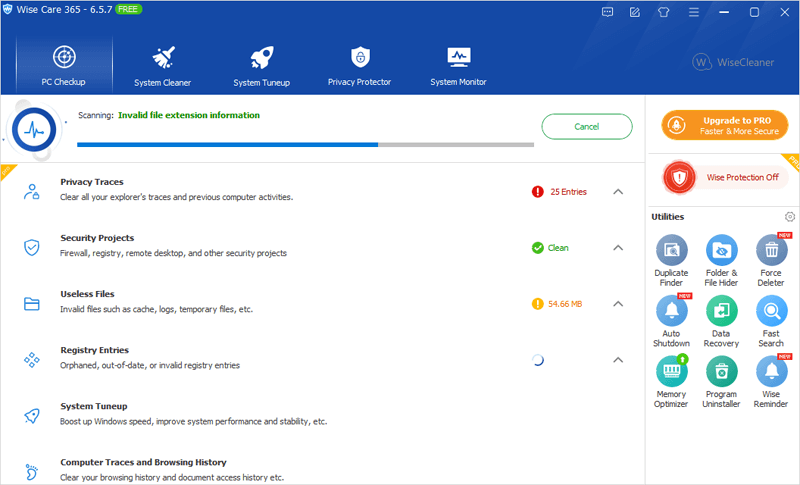Click the 54.66 MB result

click(x=565, y=304)
